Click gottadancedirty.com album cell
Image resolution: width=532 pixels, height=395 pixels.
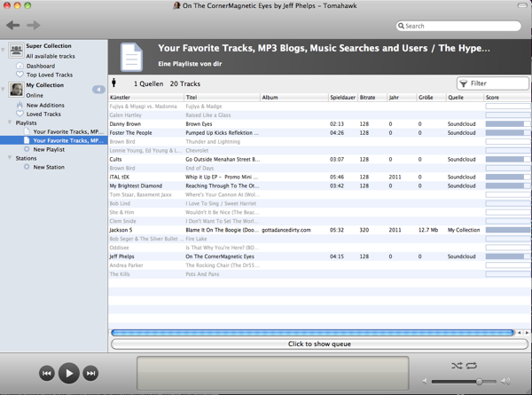click(x=286, y=230)
